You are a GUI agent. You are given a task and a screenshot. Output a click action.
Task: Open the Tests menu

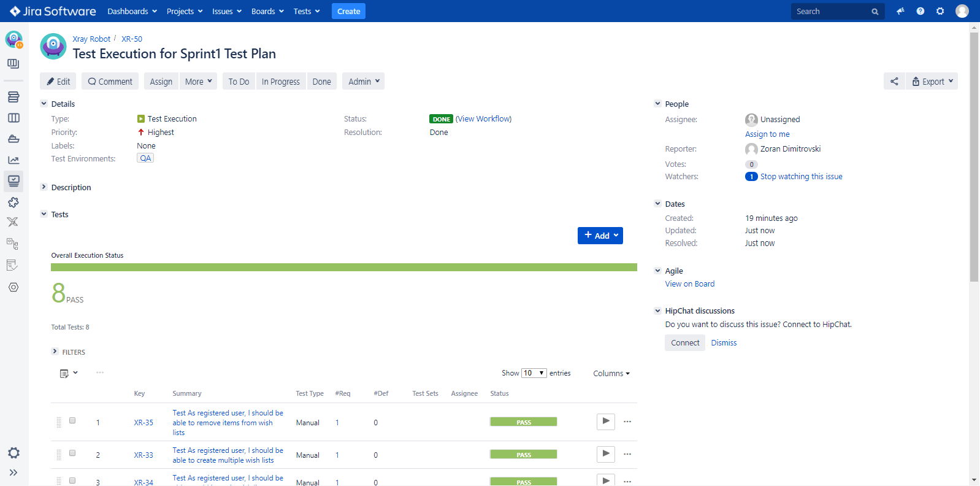tap(307, 11)
